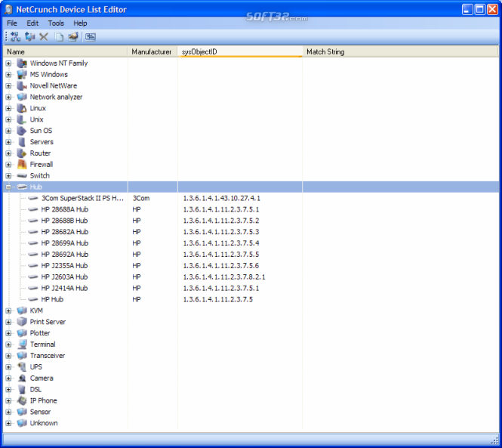This screenshot has width=502, height=448.
Task: Open the Edit menu
Action: (x=32, y=23)
